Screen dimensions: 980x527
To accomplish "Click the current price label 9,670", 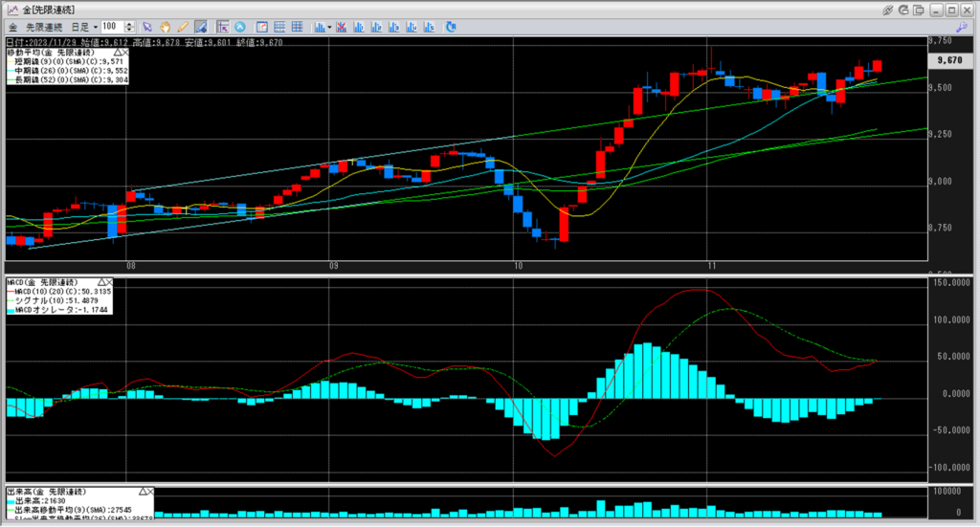I will [x=950, y=60].
